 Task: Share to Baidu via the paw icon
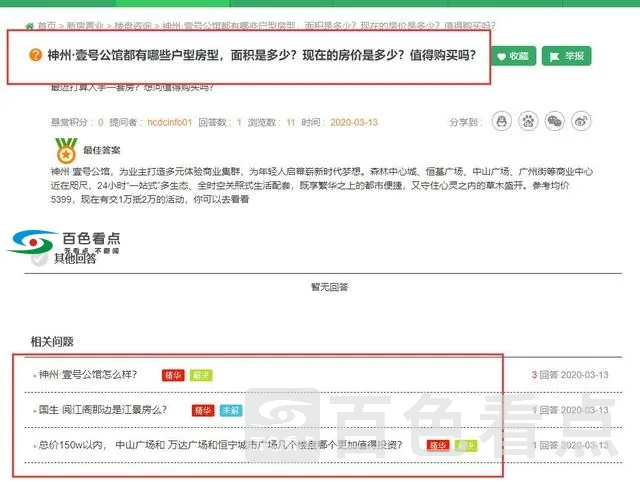pos(528,121)
